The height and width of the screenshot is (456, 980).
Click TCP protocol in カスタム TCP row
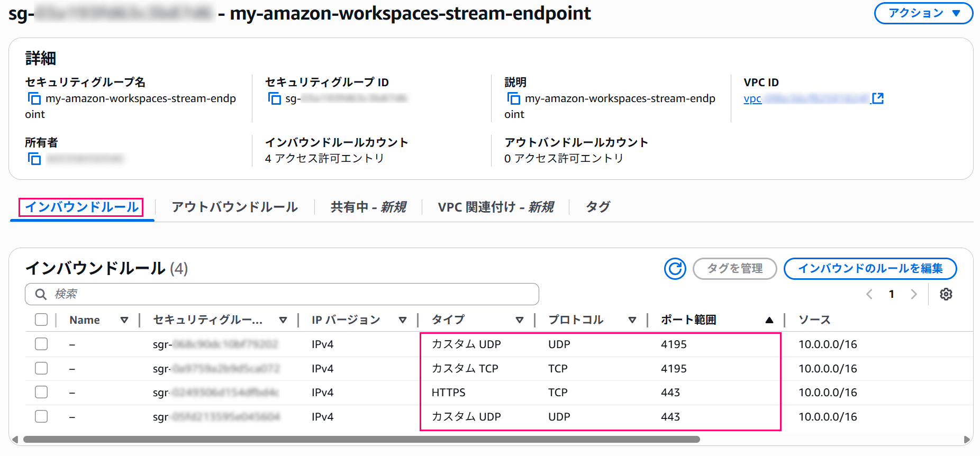click(x=558, y=369)
